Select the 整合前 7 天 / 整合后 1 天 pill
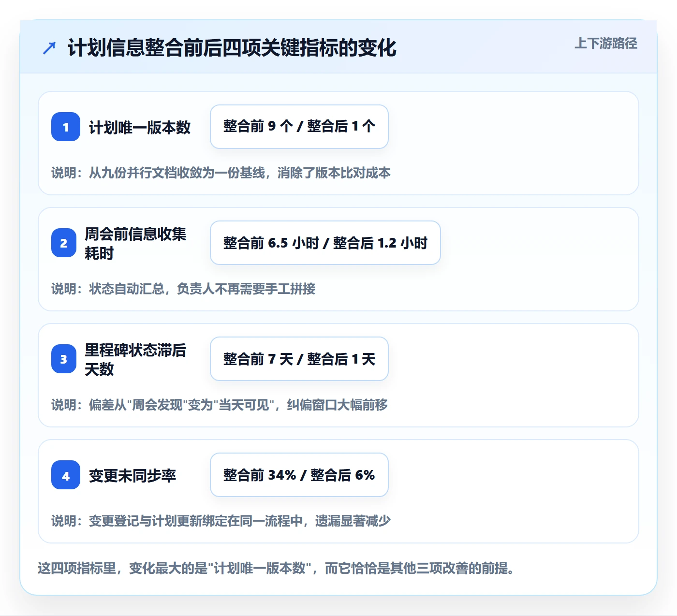The image size is (677, 616). pyautogui.click(x=299, y=359)
